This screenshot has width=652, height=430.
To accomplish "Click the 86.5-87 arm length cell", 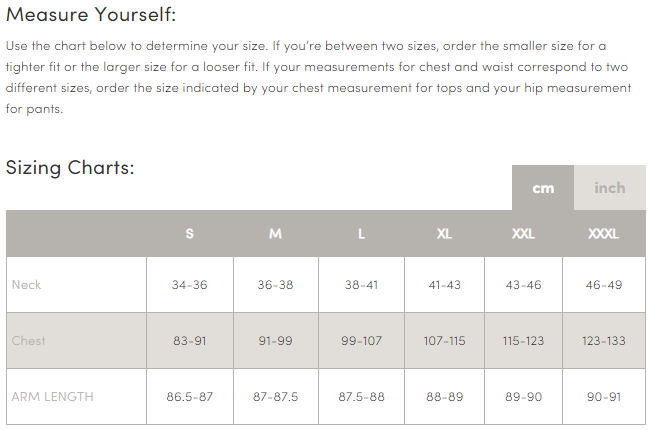I will (190, 397).
